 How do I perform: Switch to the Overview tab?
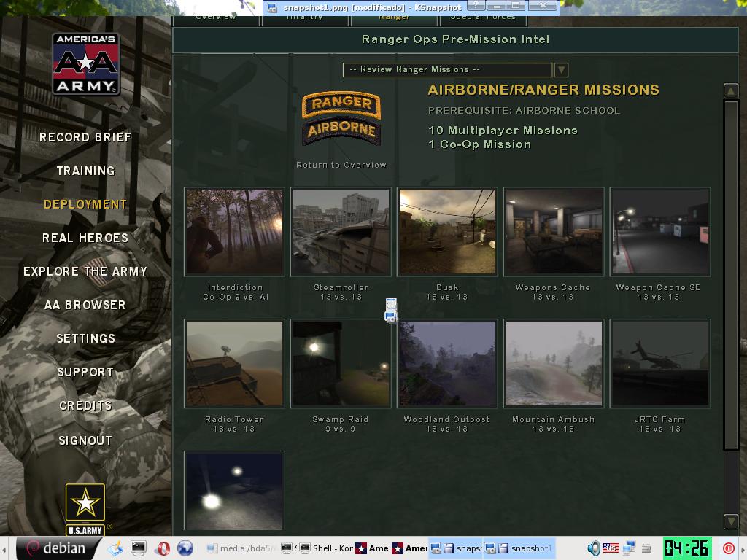point(216,20)
